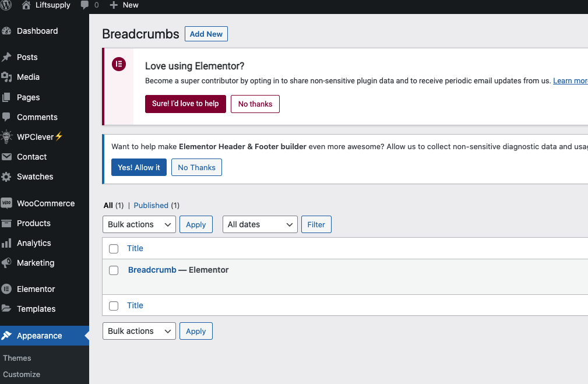Open the bottom Bulk actions dropdown
Viewport: 588px width, 384px height.
[x=139, y=331]
